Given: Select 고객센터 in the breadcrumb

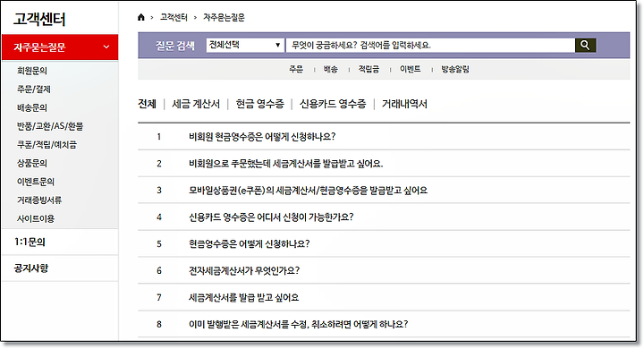Looking at the screenshot, I should tap(174, 17).
